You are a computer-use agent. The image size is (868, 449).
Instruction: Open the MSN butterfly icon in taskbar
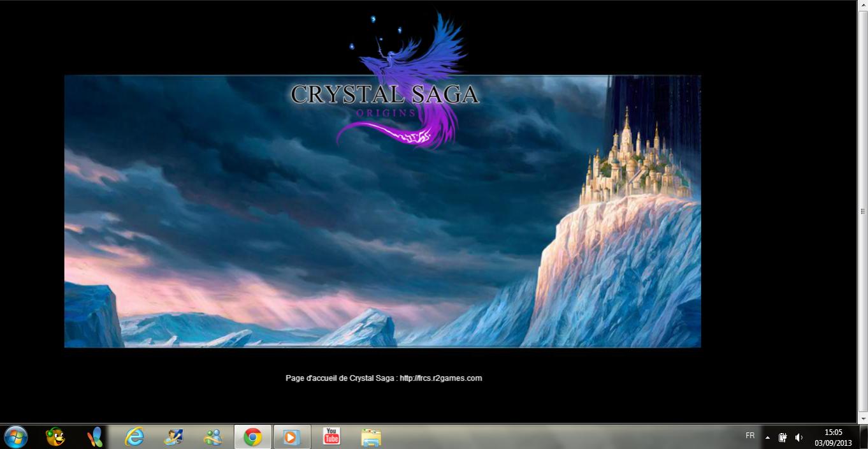click(x=95, y=437)
